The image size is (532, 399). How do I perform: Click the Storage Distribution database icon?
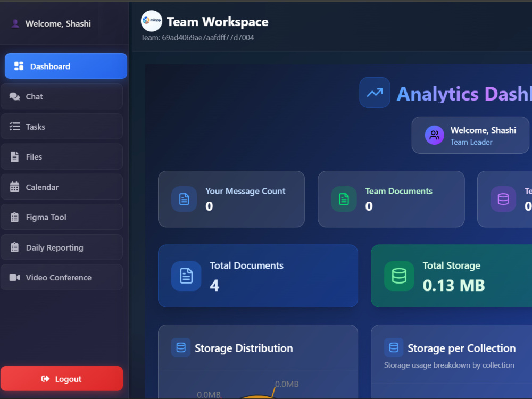181,347
